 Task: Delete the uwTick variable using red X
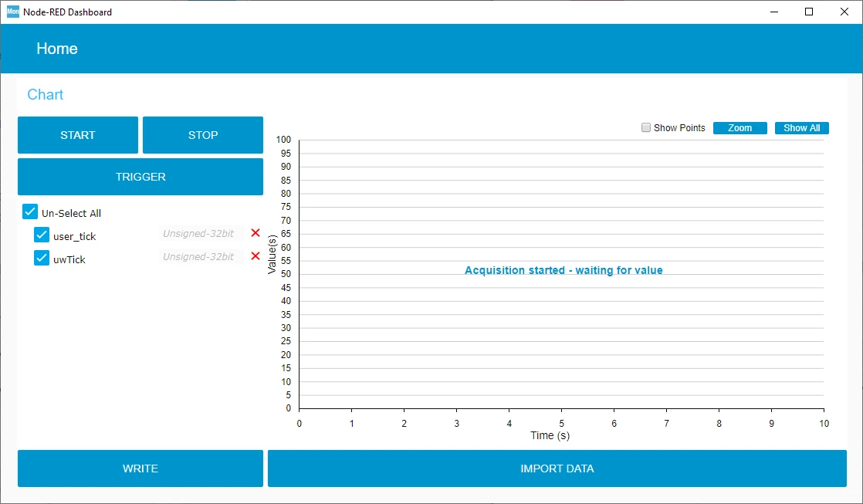tap(256, 255)
